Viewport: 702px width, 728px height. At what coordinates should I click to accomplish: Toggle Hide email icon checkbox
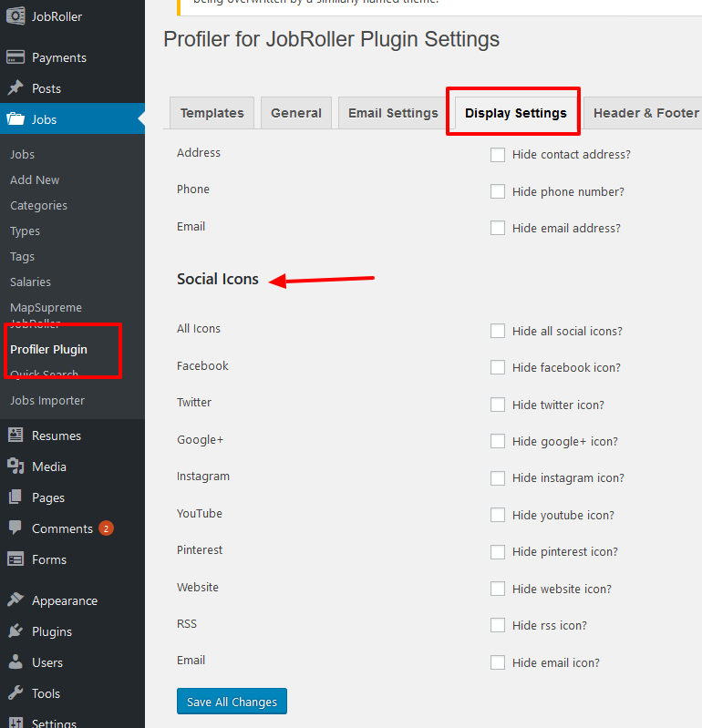498,662
